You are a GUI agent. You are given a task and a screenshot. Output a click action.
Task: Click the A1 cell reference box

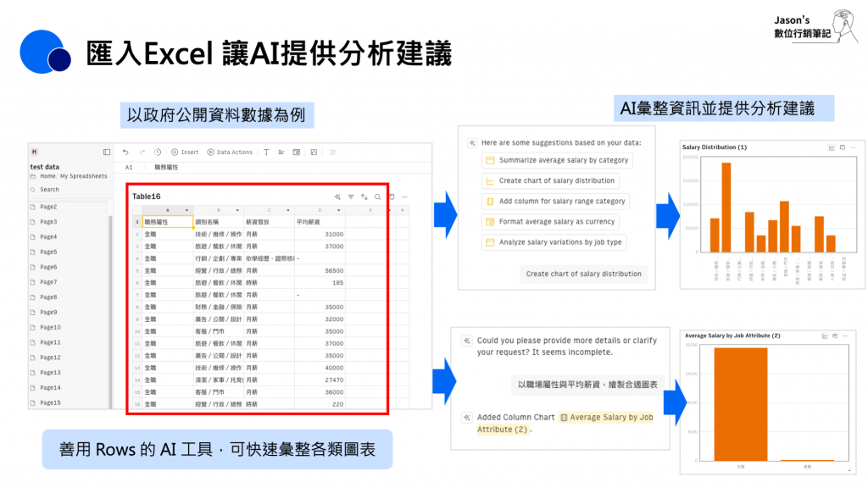[x=129, y=167]
